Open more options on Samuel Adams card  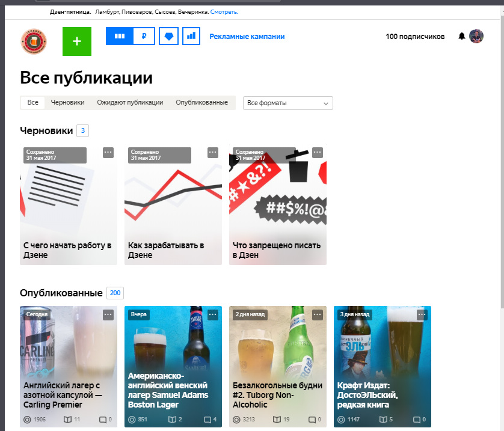213,315
